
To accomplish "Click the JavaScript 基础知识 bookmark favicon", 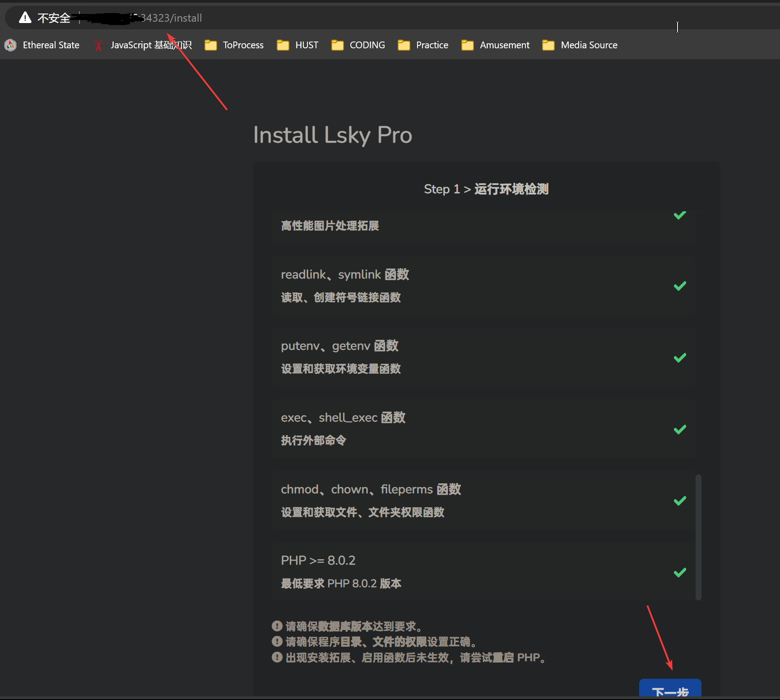I will pyautogui.click(x=98, y=45).
